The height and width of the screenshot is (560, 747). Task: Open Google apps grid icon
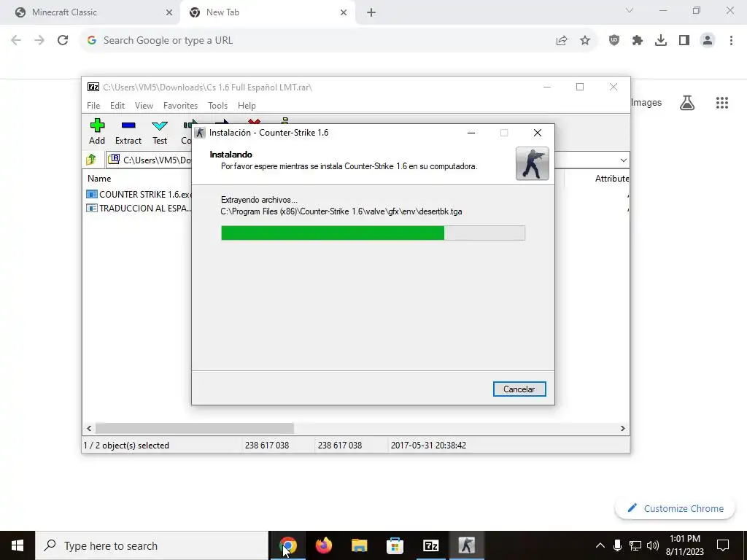pyautogui.click(x=722, y=102)
